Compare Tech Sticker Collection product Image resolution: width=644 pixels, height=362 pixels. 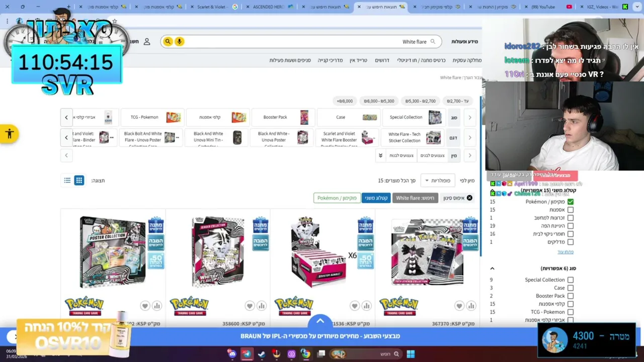coord(471,306)
